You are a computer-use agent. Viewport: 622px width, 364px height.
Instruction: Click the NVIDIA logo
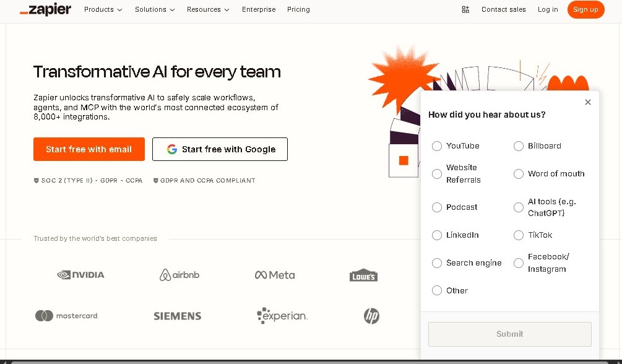(81, 275)
